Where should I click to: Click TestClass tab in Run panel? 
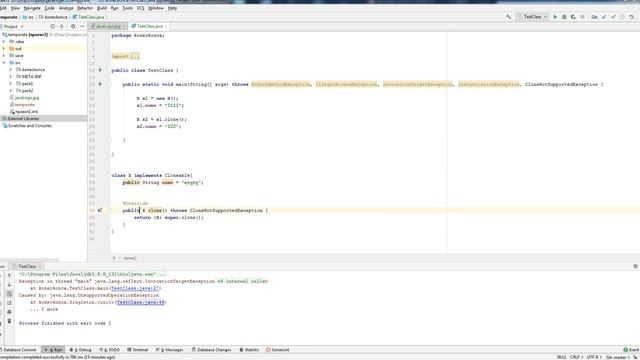tap(27, 266)
